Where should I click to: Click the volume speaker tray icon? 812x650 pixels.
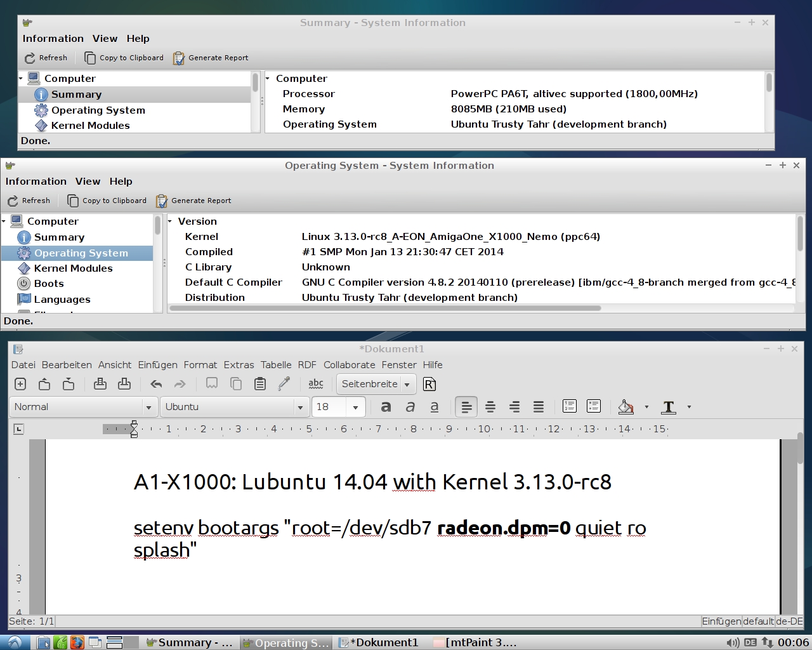(x=732, y=642)
